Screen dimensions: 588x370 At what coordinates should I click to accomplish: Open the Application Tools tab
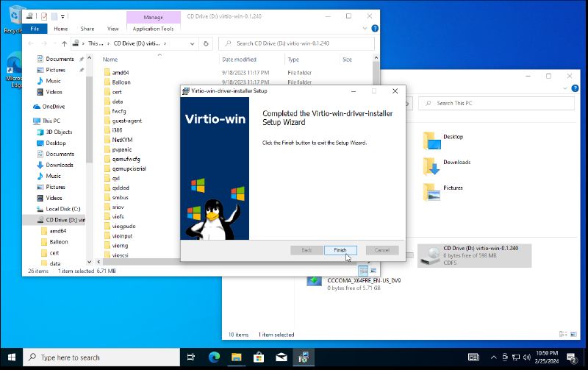click(153, 29)
